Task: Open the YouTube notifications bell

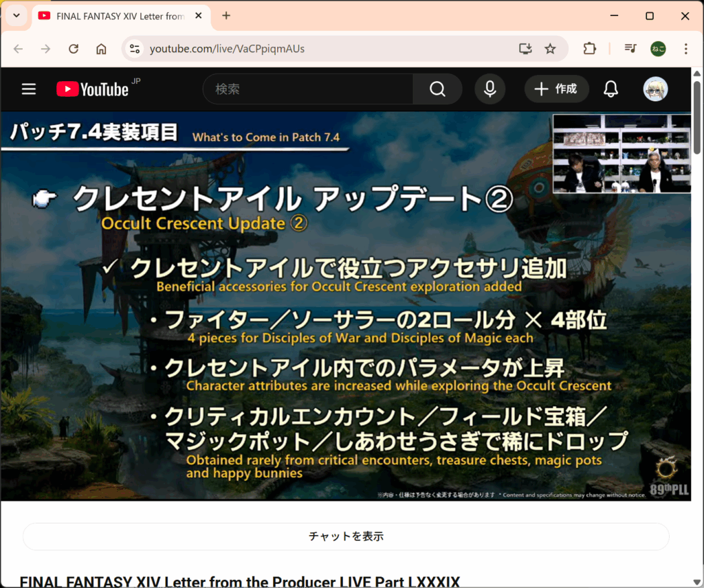Action: click(x=610, y=89)
